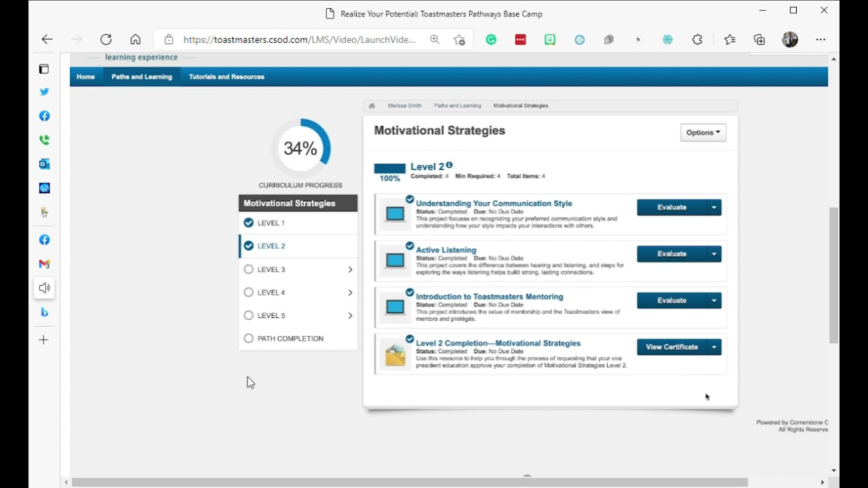
Task: Evaluate the Active Listening project
Action: pos(671,254)
